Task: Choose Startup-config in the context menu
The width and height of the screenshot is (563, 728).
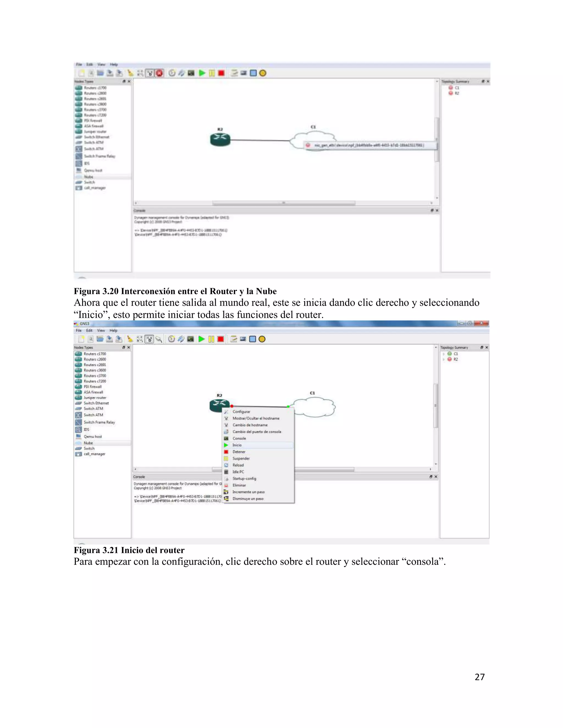Action: click(258, 478)
